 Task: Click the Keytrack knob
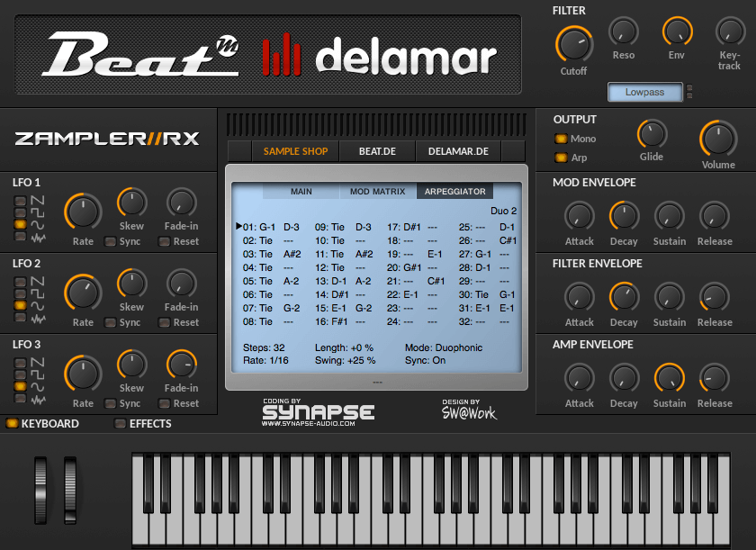[730, 32]
